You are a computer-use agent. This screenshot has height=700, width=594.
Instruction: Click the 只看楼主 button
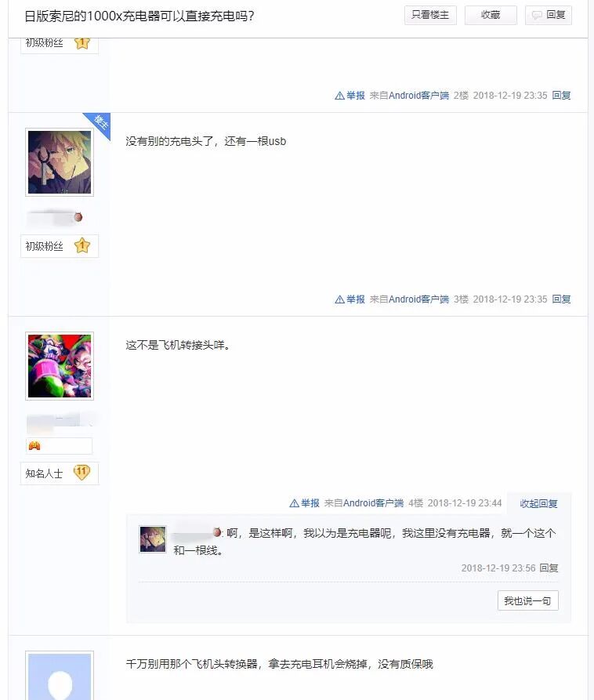pyautogui.click(x=430, y=15)
